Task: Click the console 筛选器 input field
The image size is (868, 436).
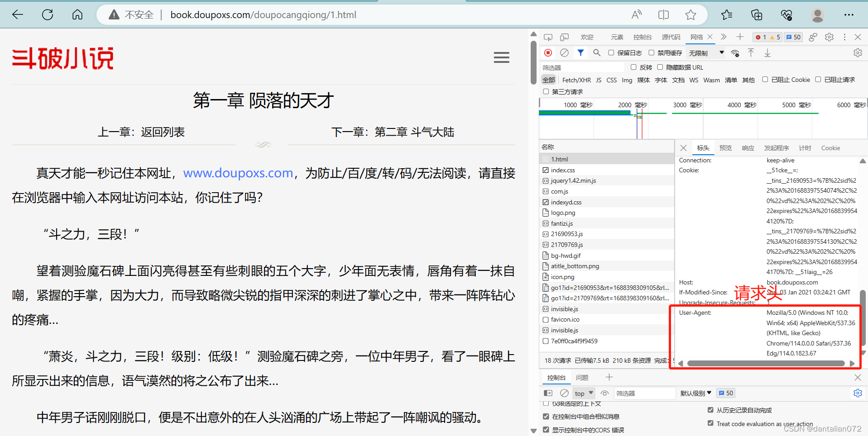Action: pyautogui.click(x=644, y=393)
